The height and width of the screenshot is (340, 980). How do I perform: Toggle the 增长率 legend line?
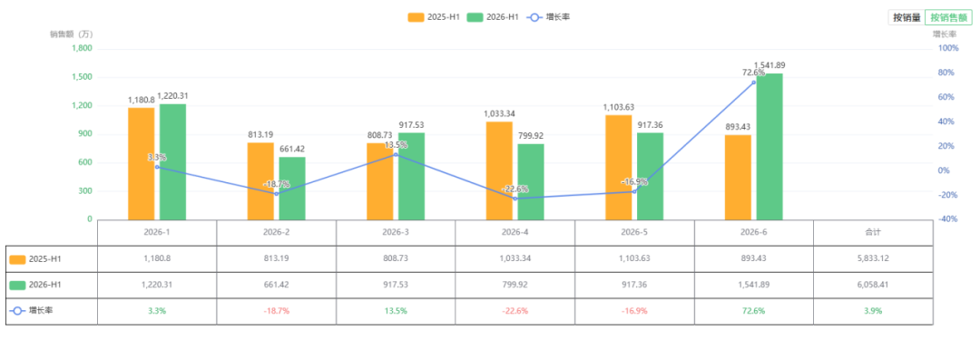point(547,17)
